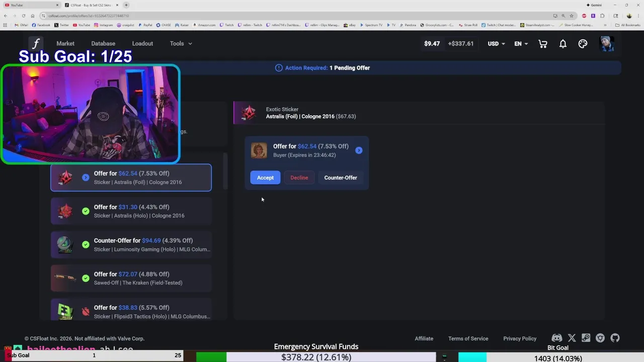Select $62.54 Astralis Foil offer row
Viewport: 644px width, 362px height.
[131, 177]
